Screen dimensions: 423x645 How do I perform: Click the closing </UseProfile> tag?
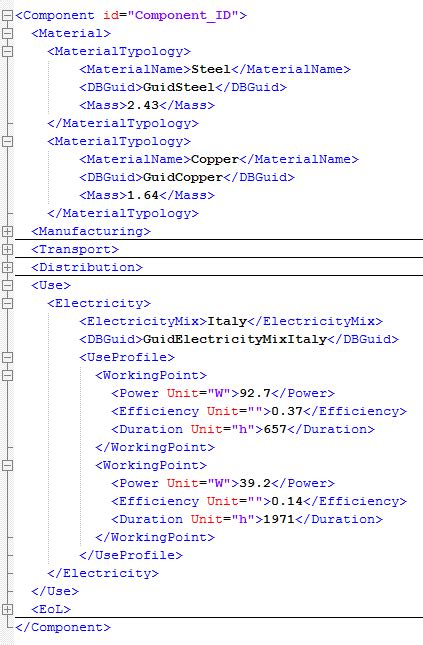(x=131, y=555)
